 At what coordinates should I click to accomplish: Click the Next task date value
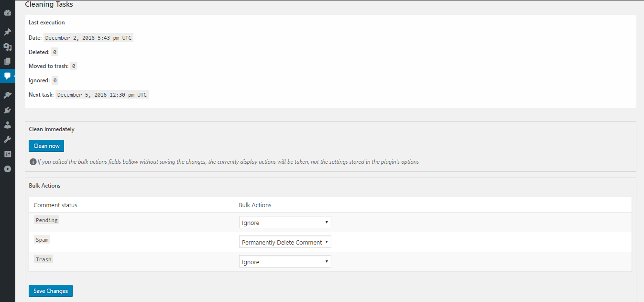click(102, 95)
